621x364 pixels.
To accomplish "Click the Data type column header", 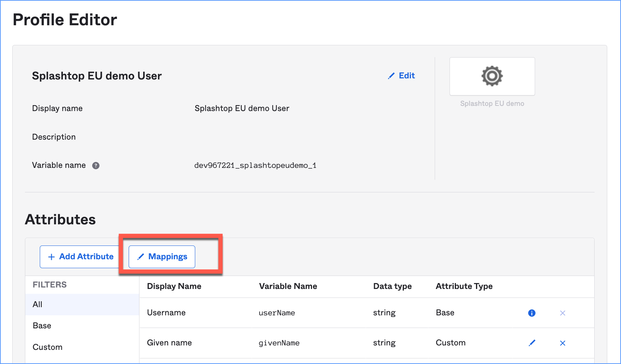I will pyautogui.click(x=392, y=286).
